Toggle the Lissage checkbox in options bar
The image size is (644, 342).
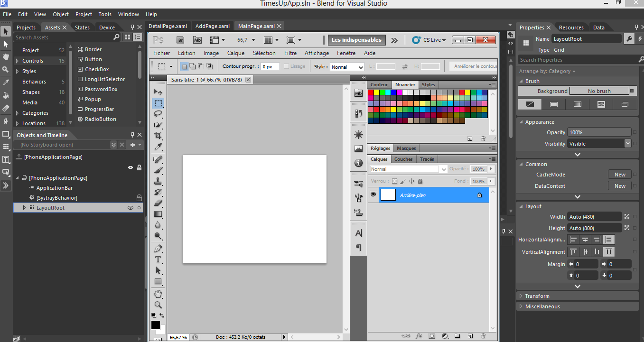pyautogui.click(x=285, y=66)
